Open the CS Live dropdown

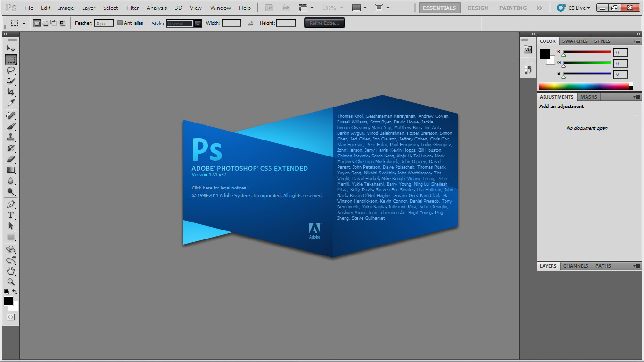pos(573,8)
